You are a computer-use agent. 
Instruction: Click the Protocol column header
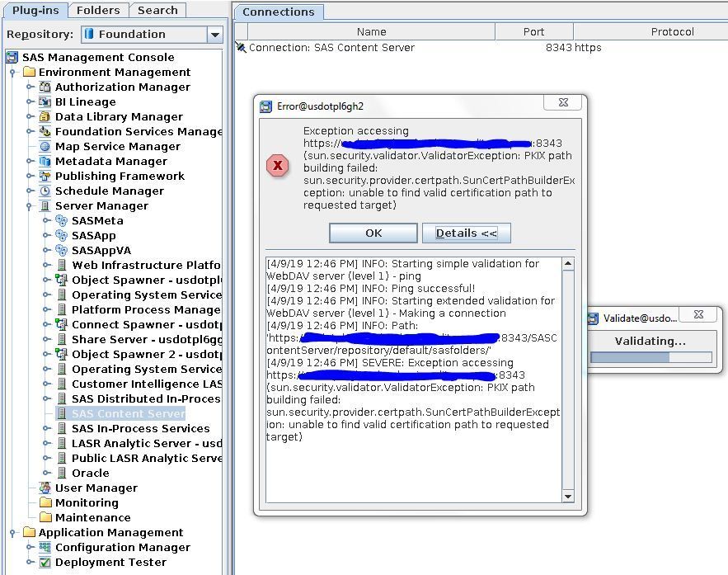[651, 31]
